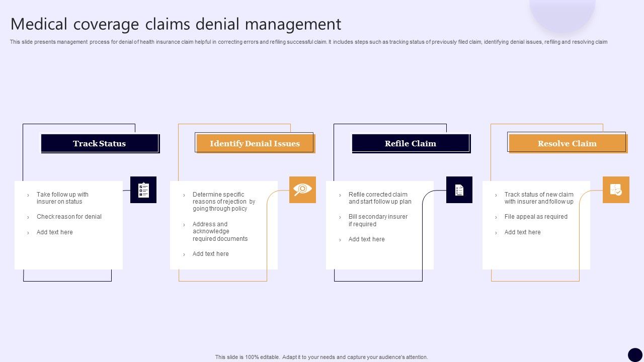
Task: Click the document icon beside Refile Claim section
Action: [459, 190]
